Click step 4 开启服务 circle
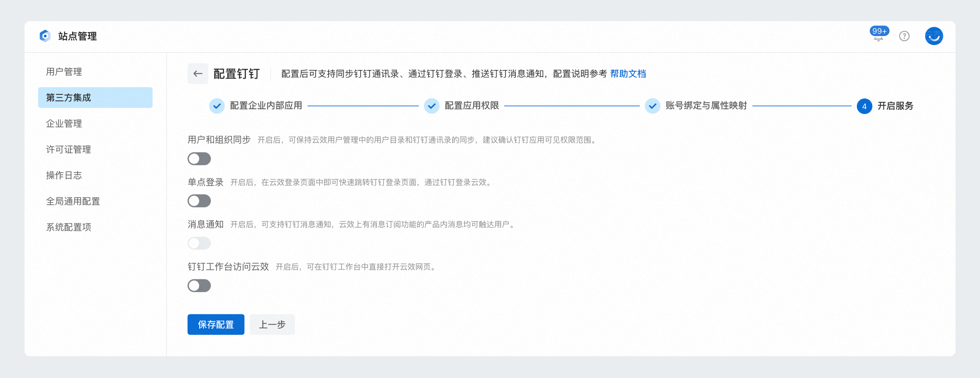The image size is (980, 378). 864,106
